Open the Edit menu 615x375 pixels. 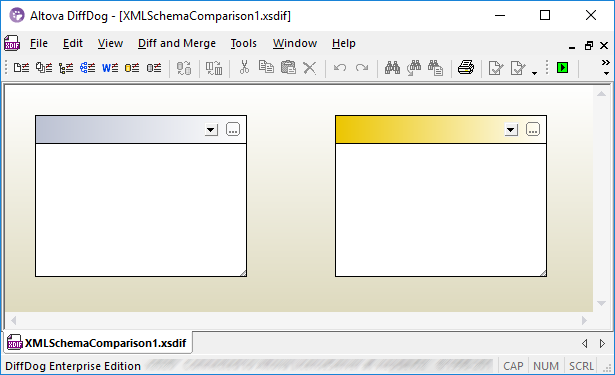[73, 43]
